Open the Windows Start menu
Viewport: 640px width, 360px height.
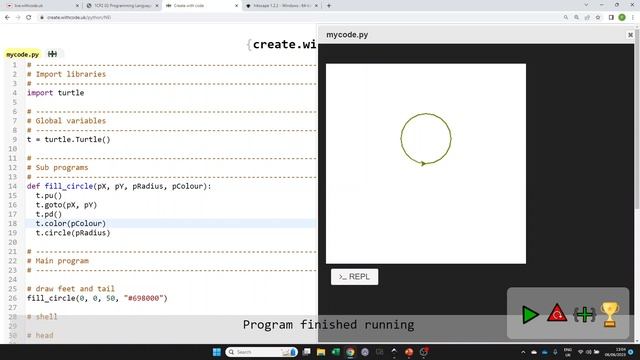click(217, 352)
